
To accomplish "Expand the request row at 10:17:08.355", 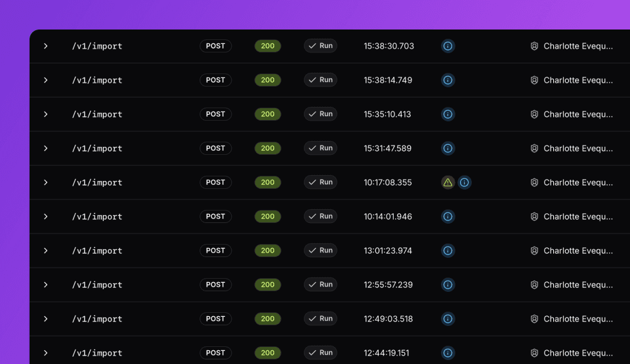I will [46, 182].
